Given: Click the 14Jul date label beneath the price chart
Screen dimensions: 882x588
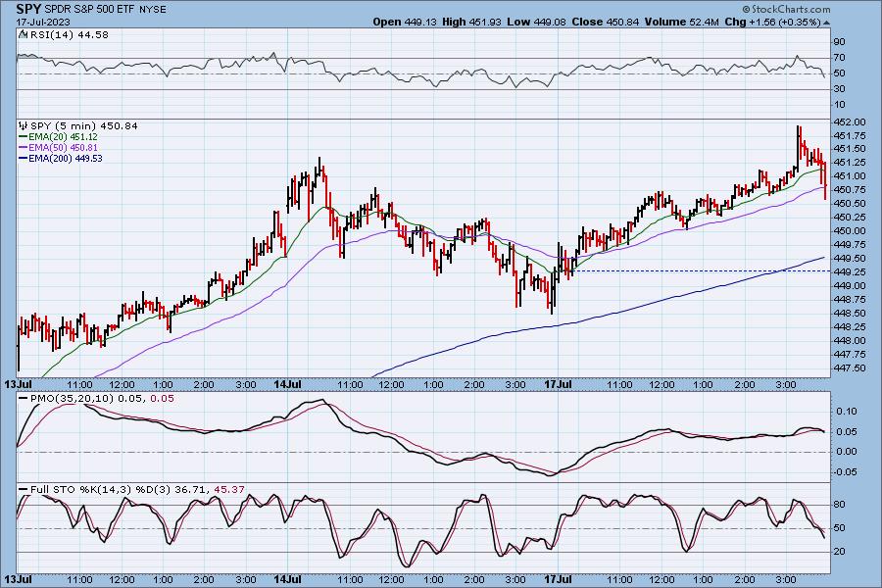Looking at the screenshot, I should [287, 384].
